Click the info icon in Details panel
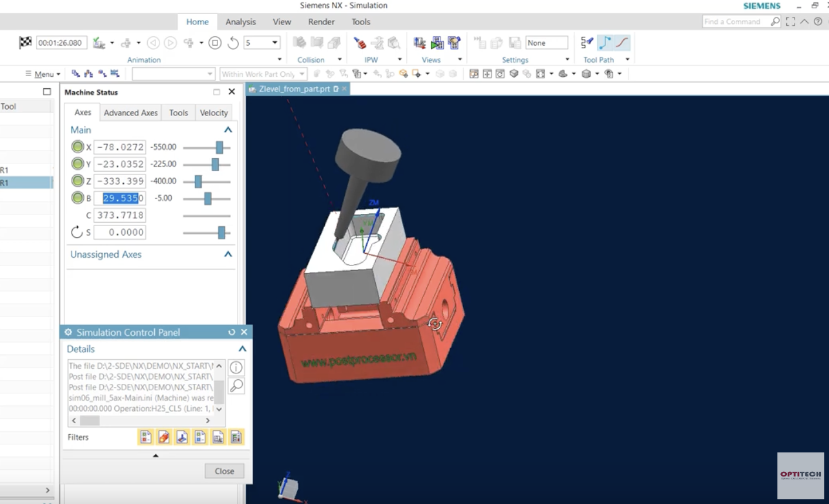The width and height of the screenshot is (829, 504). pyautogui.click(x=236, y=367)
